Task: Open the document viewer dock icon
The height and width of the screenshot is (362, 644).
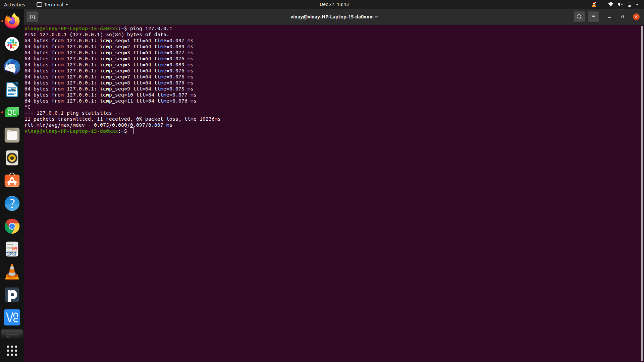Action: pyautogui.click(x=12, y=249)
